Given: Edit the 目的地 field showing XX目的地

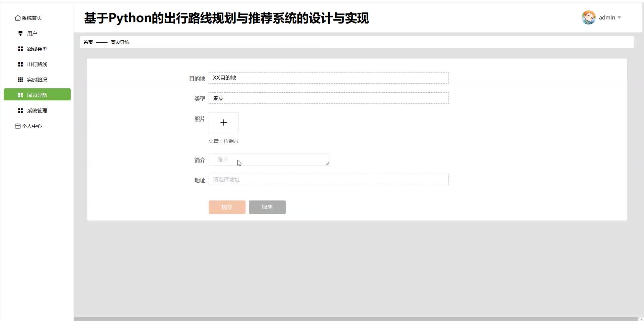Looking at the screenshot, I should 328,78.
